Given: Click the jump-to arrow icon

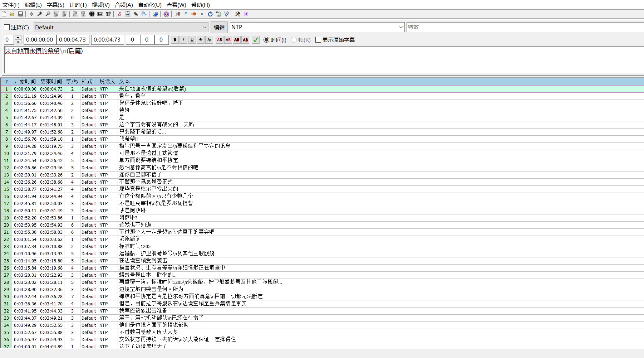Looking at the screenshot, I should click(x=31, y=14).
